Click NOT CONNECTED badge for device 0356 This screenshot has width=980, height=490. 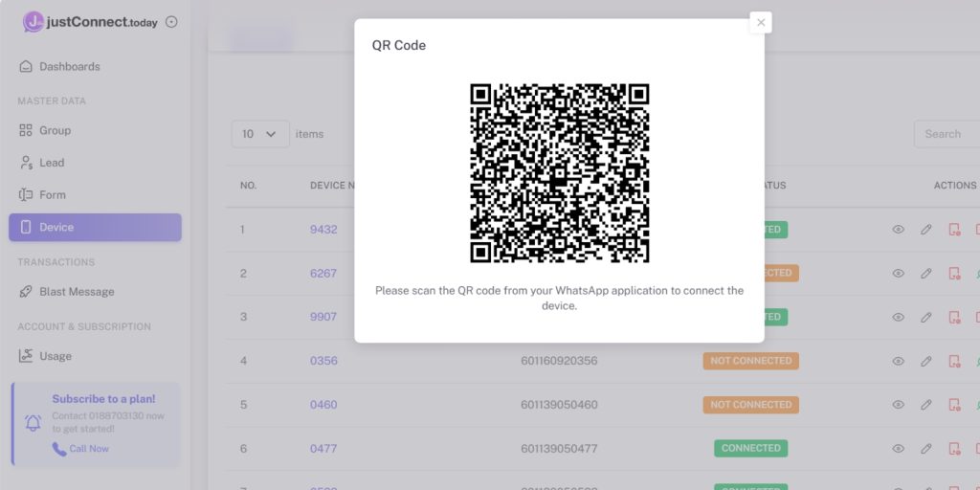click(750, 361)
